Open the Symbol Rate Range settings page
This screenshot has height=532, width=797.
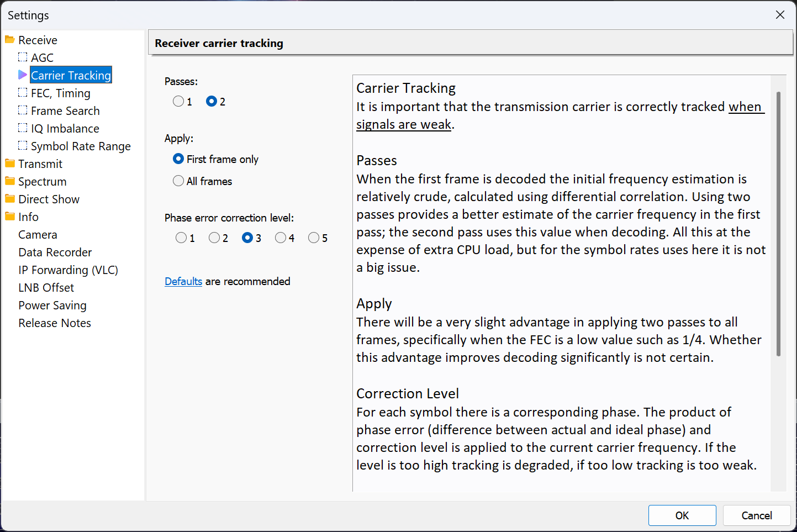[81, 146]
